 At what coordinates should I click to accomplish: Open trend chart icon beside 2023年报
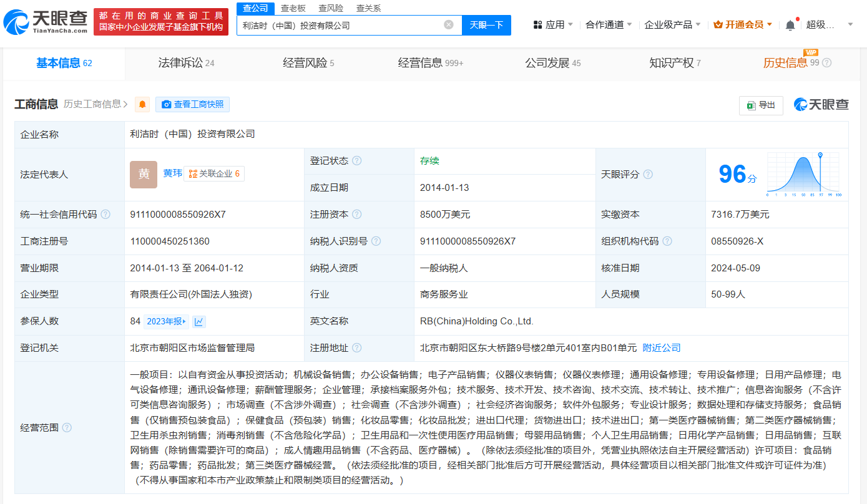[x=199, y=321]
